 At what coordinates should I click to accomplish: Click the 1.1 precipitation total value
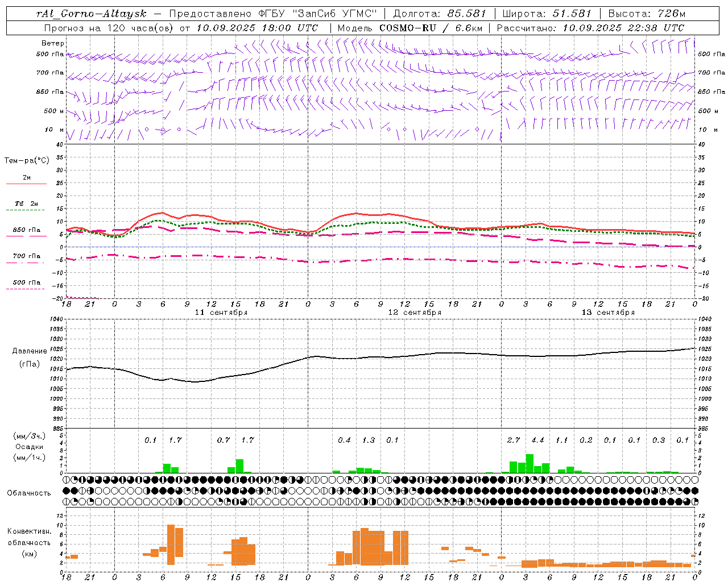pos(562,440)
